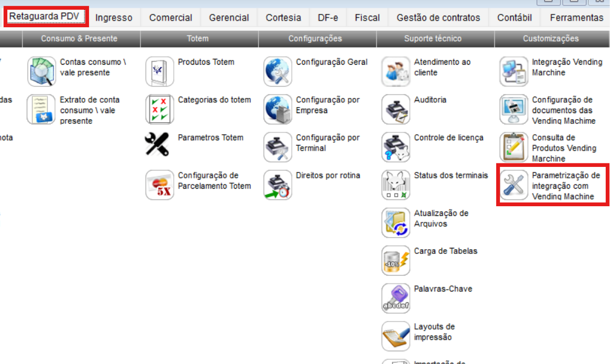Viewport: 610px width, 364px height.
Task: Click Parametrização de integração com Vending Machine text
Action: [566, 186]
